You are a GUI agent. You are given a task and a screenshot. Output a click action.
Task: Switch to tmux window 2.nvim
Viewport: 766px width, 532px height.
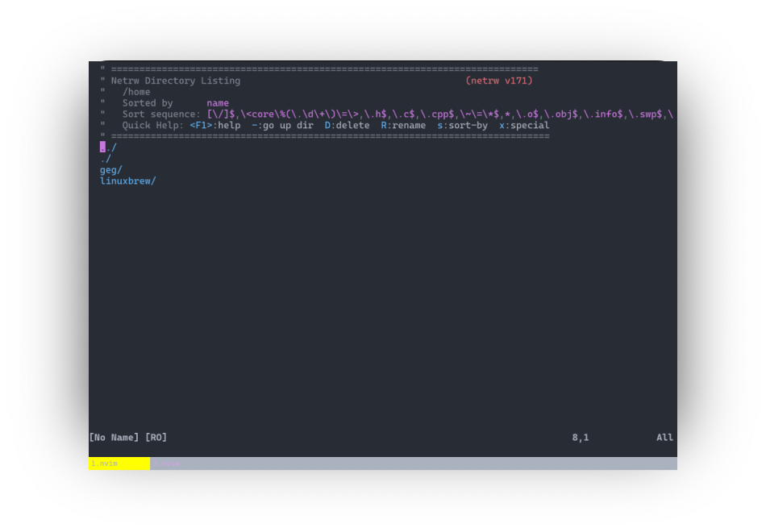(167, 463)
